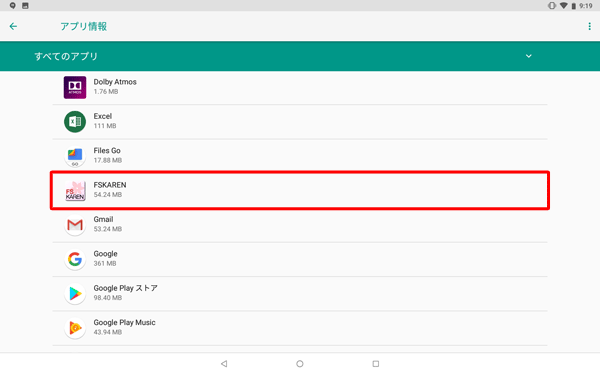Click the location icon in status bar

pos(13,5)
